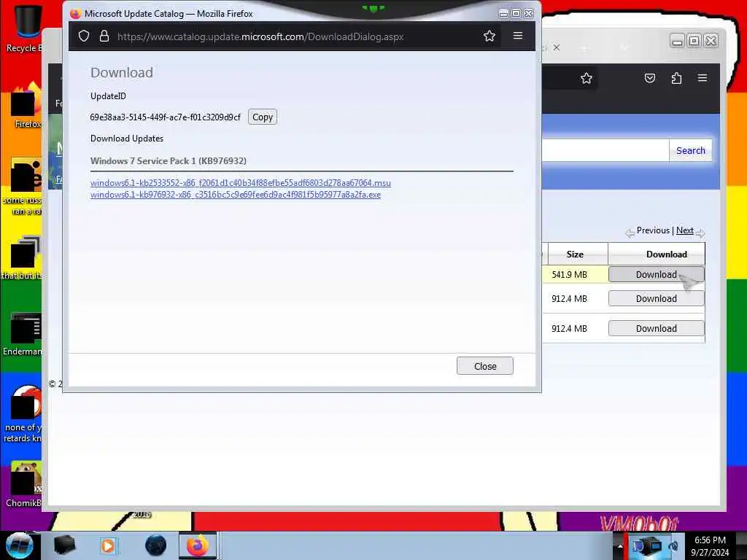Open the kb2533552 .msu download link
The width and height of the screenshot is (747, 560).
pos(241,183)
